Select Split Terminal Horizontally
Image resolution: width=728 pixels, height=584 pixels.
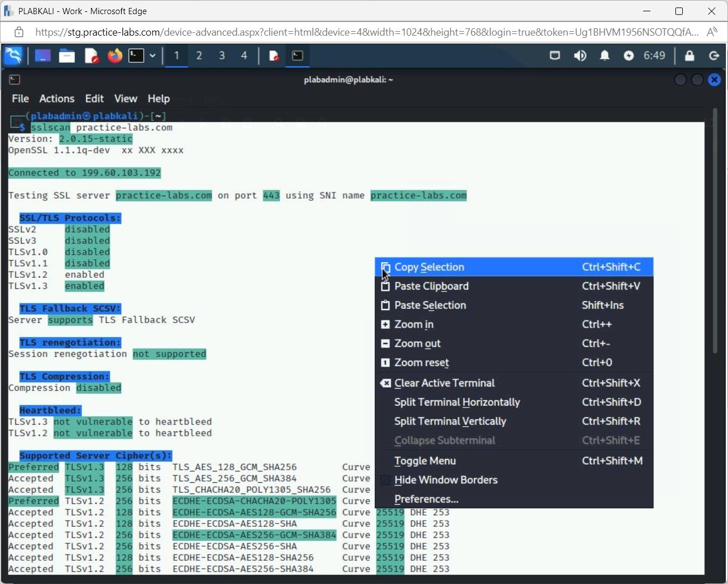pyautogui.click(x=457, y=402)
